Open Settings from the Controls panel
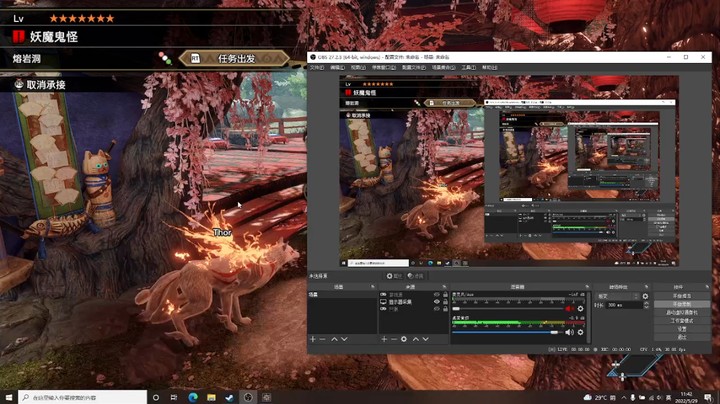 [x=682, y=329]
